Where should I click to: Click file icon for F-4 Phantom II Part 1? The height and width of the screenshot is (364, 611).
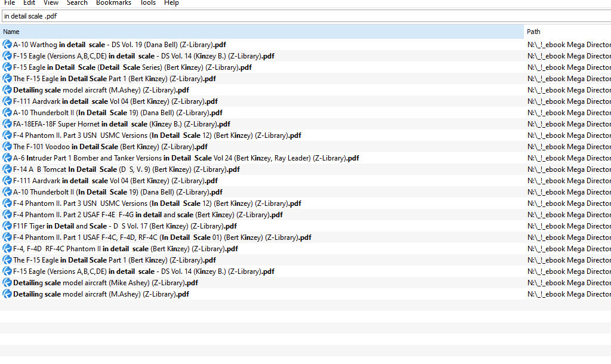tap(7, 237)
